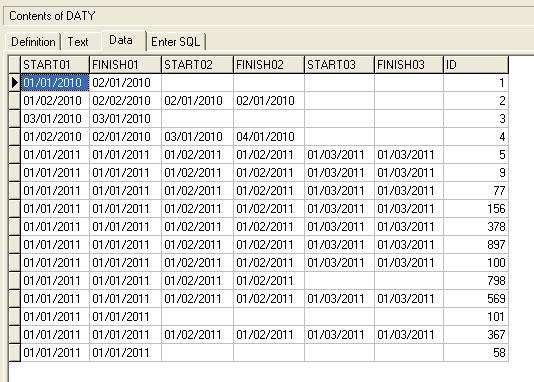Select FINISH02 cell 04/01/2010 in row ID 4

click(269, 137)
